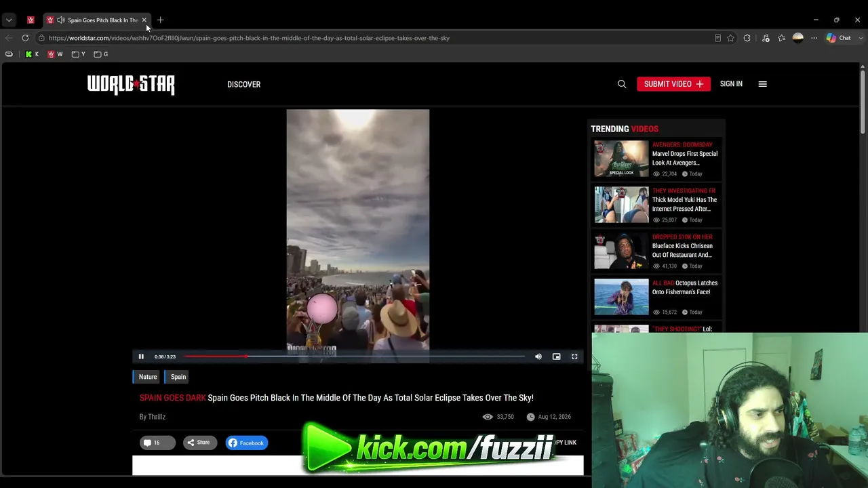The height and width of the screenshot is (488, 868).
Task: Click the browser back arrow
Action: point(9,38)
